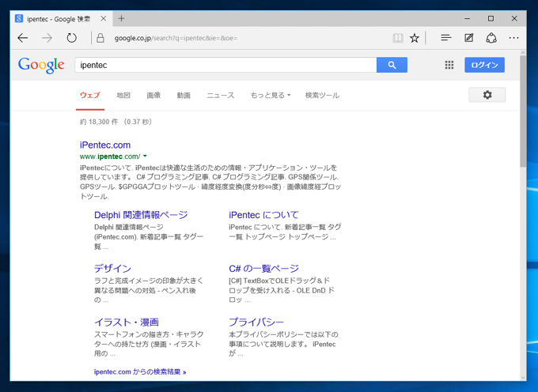The width and height of the screenshot is (538, 392).
Task: Click the ログイン button
Action: (484, 65)
